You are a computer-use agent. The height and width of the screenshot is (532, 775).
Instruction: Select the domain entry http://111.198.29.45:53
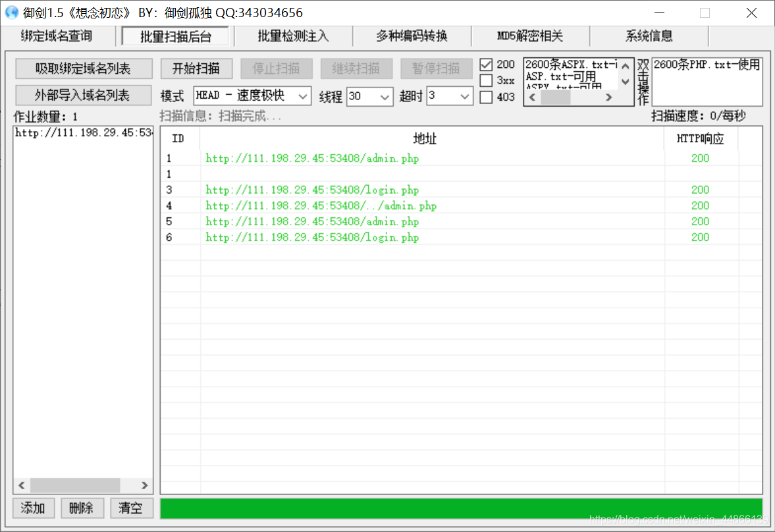[x=83, y=132]
